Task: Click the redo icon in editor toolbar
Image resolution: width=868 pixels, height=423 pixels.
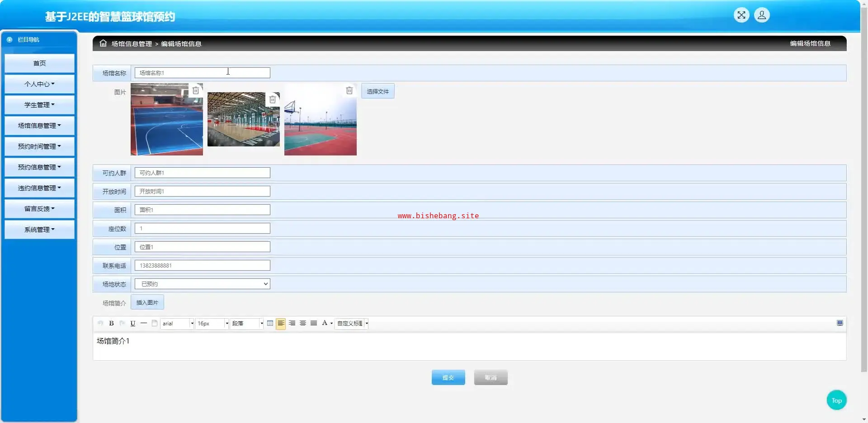Action: [122, 323]
